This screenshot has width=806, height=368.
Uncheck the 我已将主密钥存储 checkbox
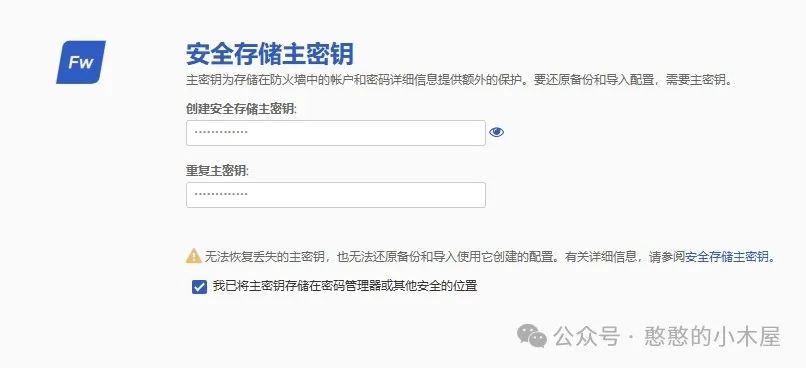[199, 286]
